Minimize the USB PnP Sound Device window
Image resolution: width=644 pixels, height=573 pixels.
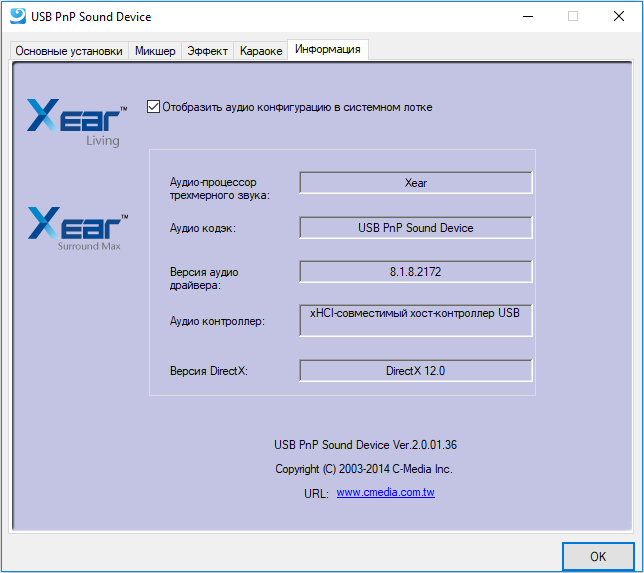coord(528,16)
